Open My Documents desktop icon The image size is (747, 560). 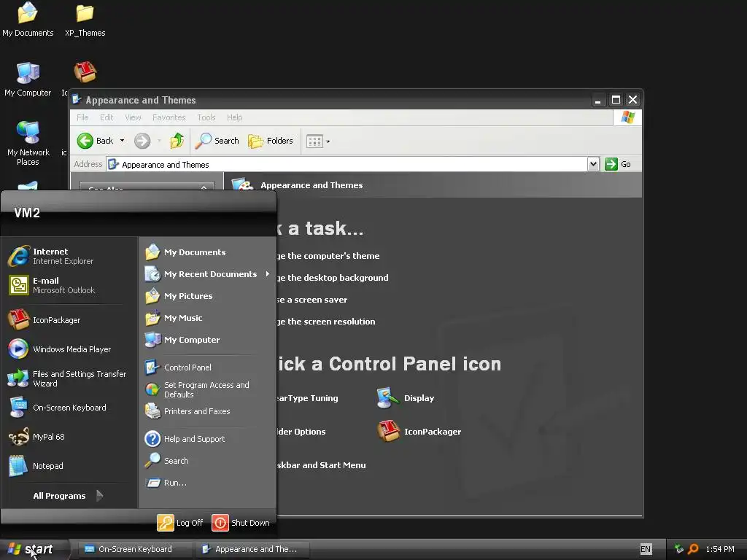(28, 19)
